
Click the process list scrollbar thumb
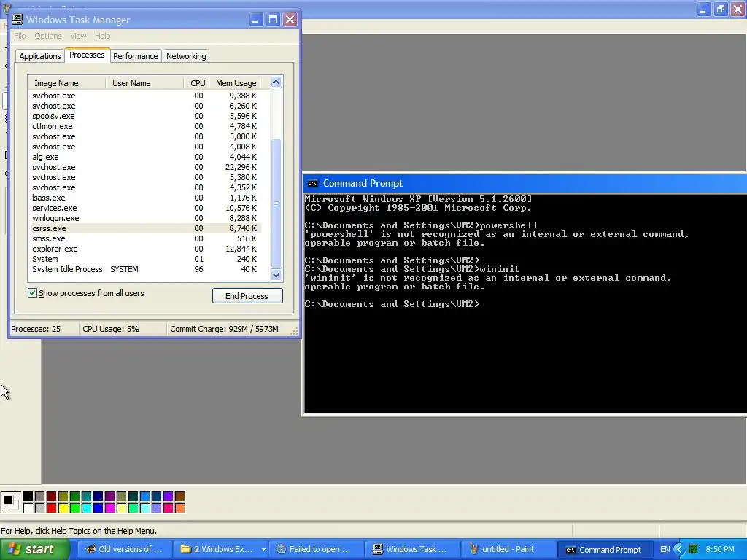276,203
